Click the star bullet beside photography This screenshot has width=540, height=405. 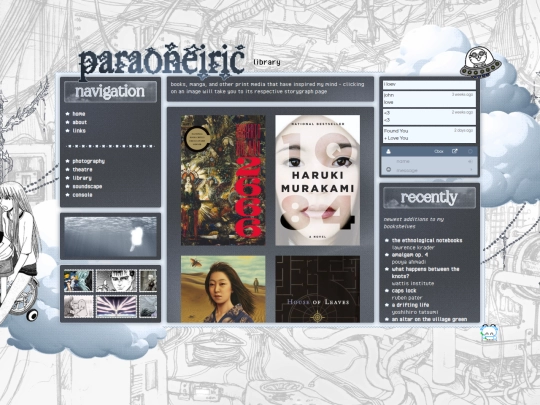click(68, 161)
